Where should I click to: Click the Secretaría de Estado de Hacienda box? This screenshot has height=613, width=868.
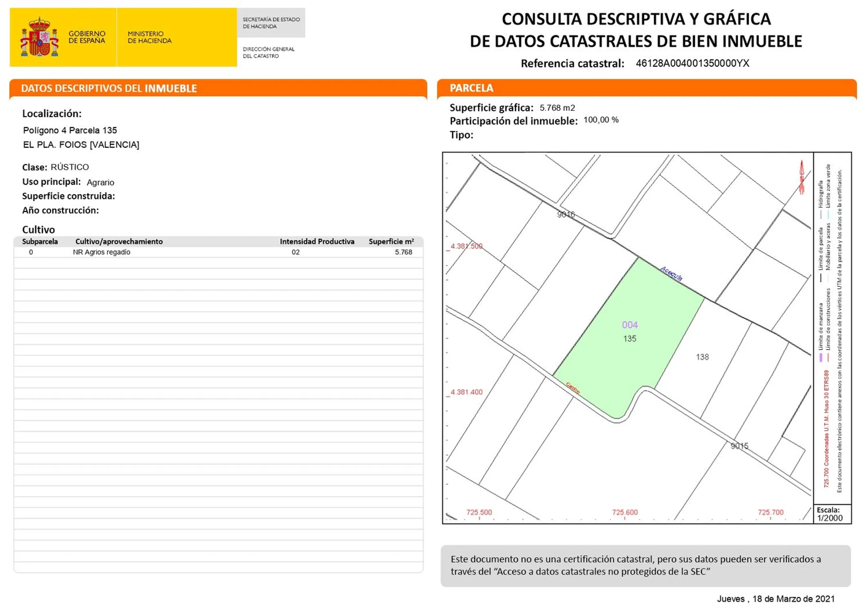tap(271, 23)
